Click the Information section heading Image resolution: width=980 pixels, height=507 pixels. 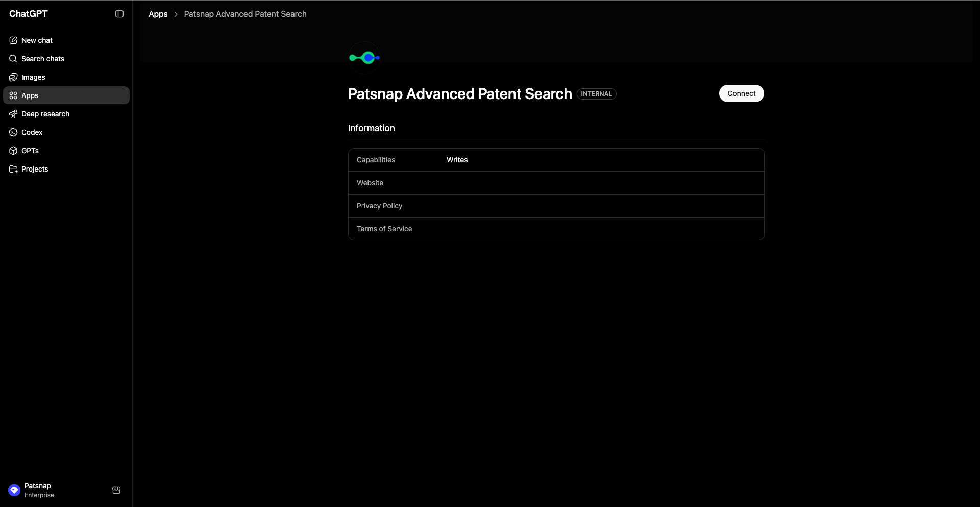pos(371,128)
